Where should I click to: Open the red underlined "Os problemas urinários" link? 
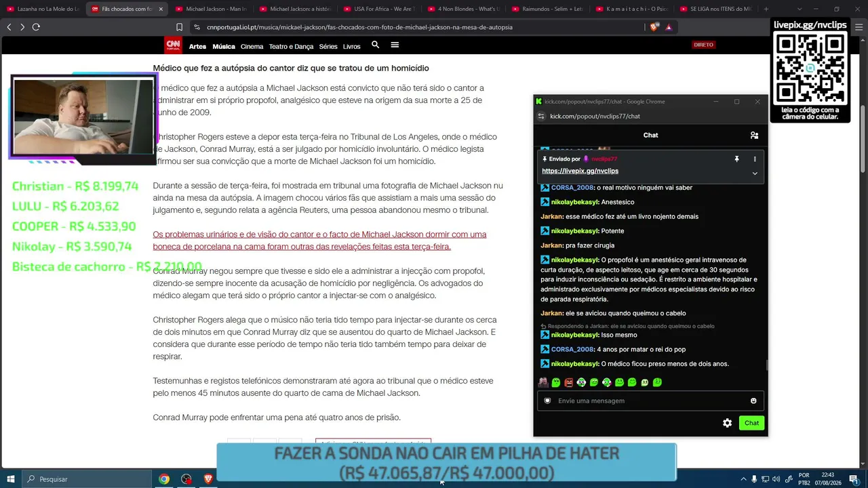click(x=319, y=241)
